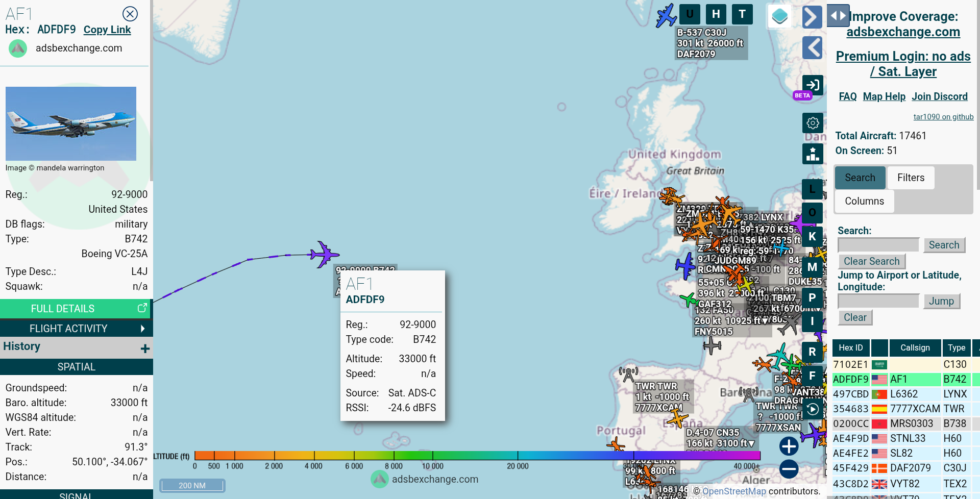This screenshot has width=980, height=499.
Task: Open the leaderboard stats icon
Action: [813, 154]
